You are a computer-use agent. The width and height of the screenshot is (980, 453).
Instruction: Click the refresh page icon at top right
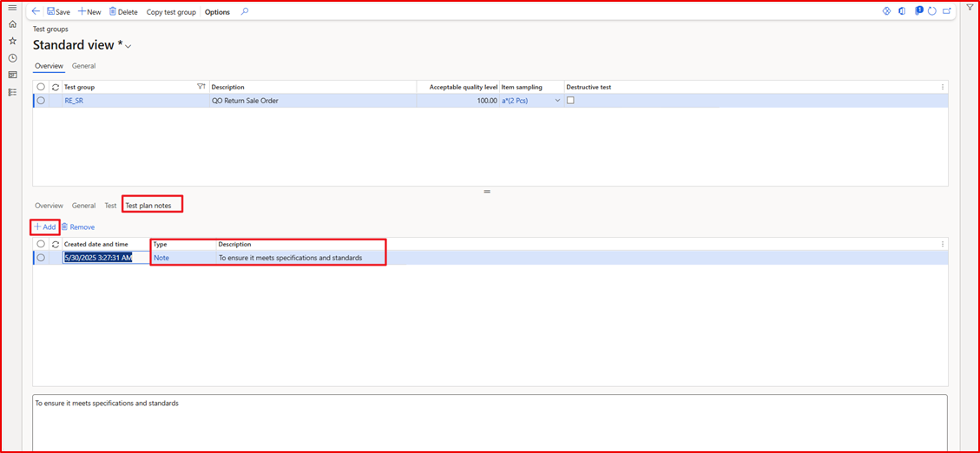coord(932,11)
